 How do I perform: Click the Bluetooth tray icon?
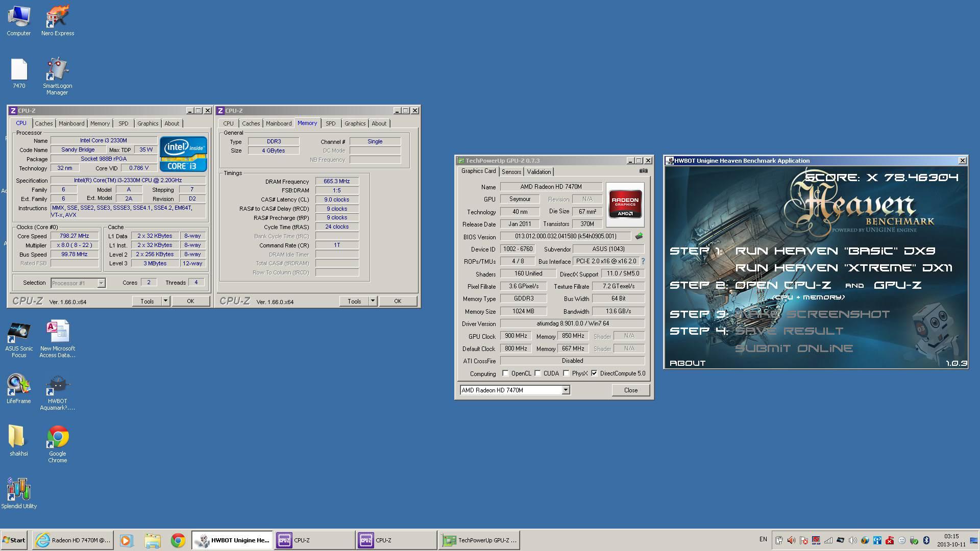click(926, 540)
